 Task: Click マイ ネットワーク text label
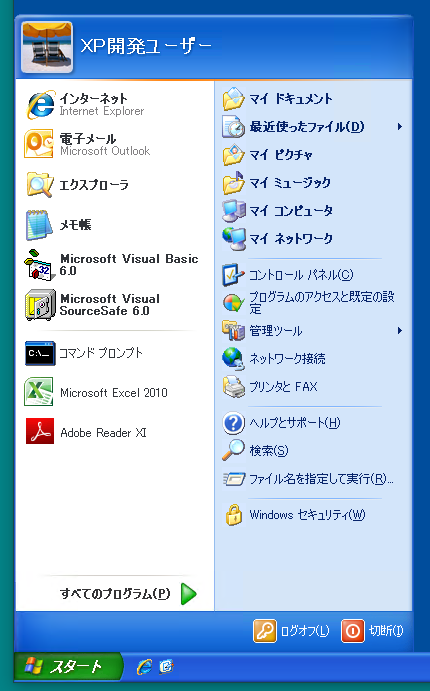click(x=291, y=239)
